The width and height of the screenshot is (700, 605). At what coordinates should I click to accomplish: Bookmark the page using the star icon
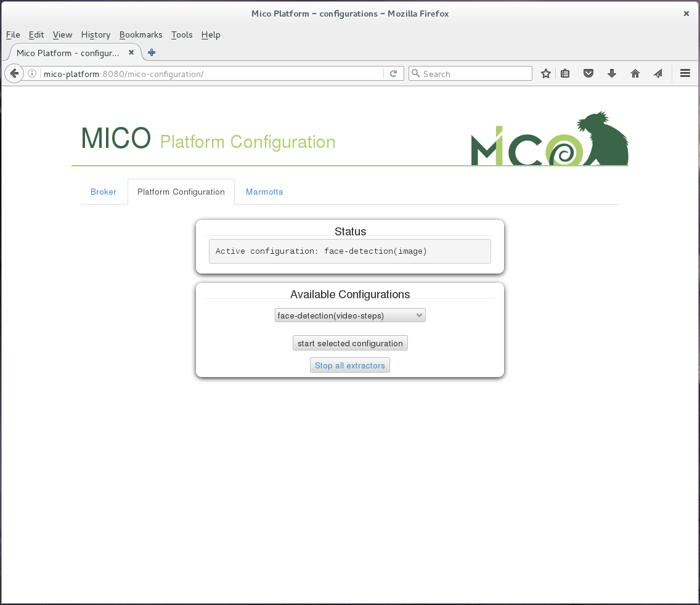coord(545,73)
